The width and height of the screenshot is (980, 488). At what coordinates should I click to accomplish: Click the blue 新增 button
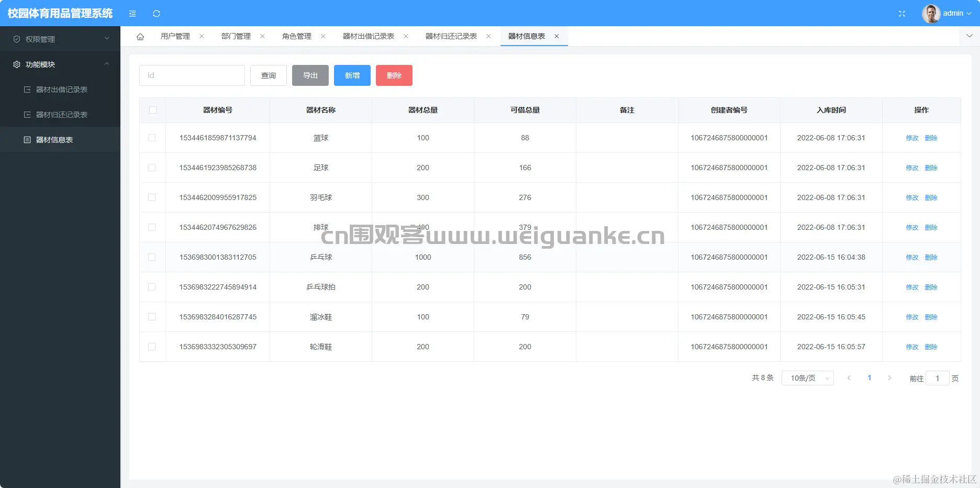pyautogui.click(x=352, y=75)
